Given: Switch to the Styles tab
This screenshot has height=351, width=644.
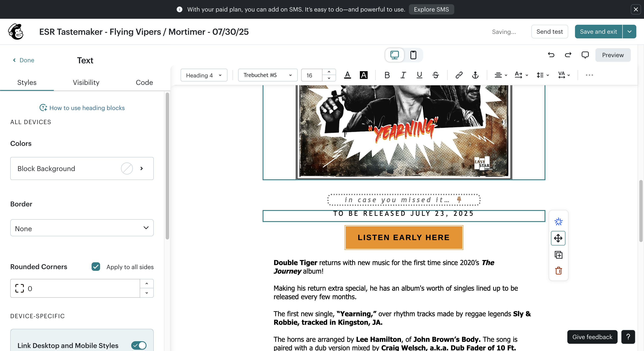Looking at the screenshot, I should (x=27, y=82).
